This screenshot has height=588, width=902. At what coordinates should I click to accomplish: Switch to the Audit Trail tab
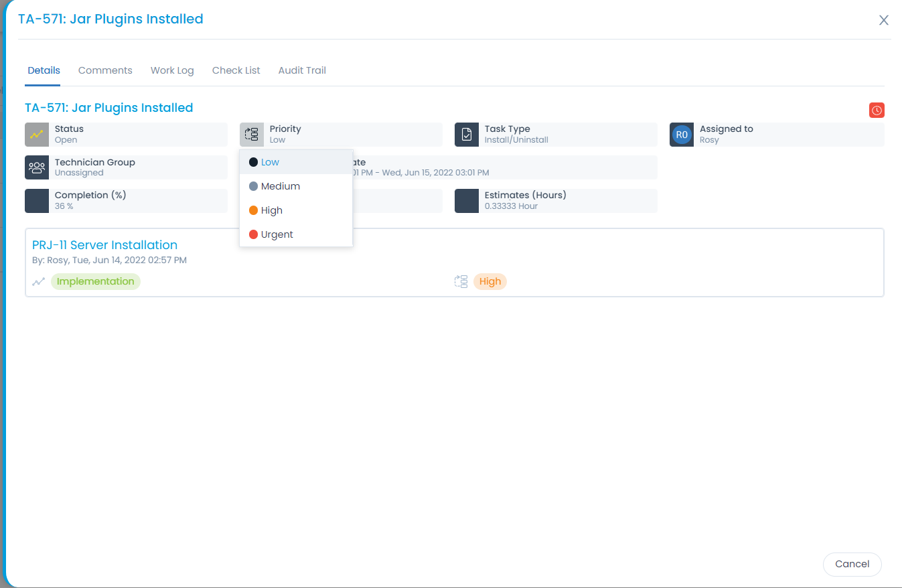point(301,70)
